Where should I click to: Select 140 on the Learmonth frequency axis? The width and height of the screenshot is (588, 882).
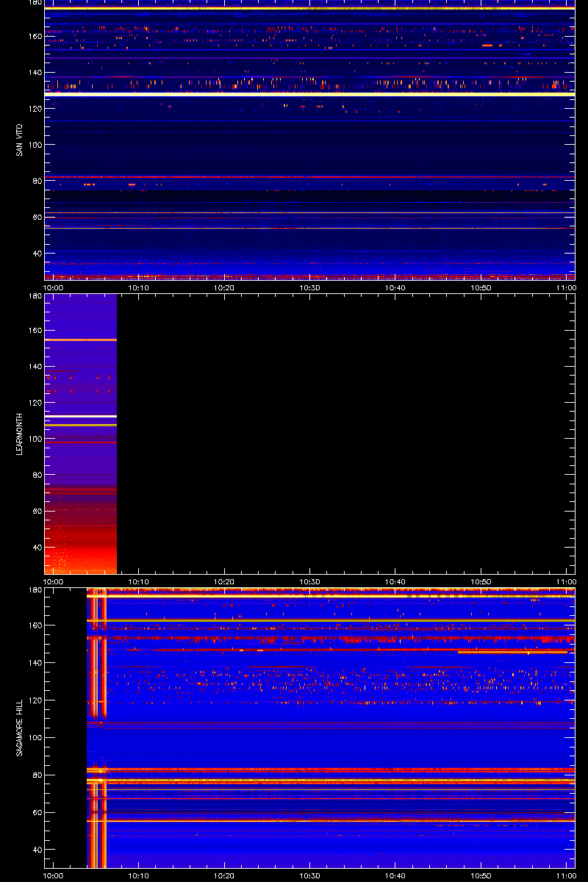(34, 366)
